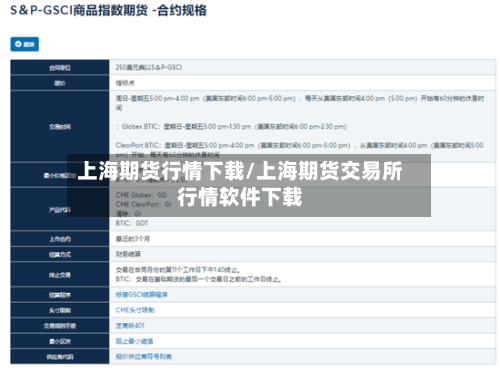The width and height of the screenshot is (500, 371).
Task: Select the CME ClearPort: GI product code
Action: (143, 204)
